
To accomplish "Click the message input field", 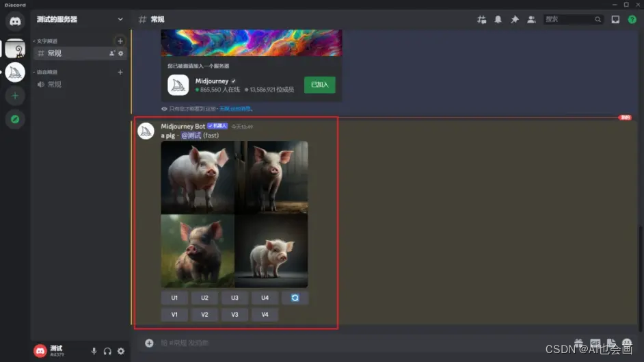I will [x=362, y=343].
